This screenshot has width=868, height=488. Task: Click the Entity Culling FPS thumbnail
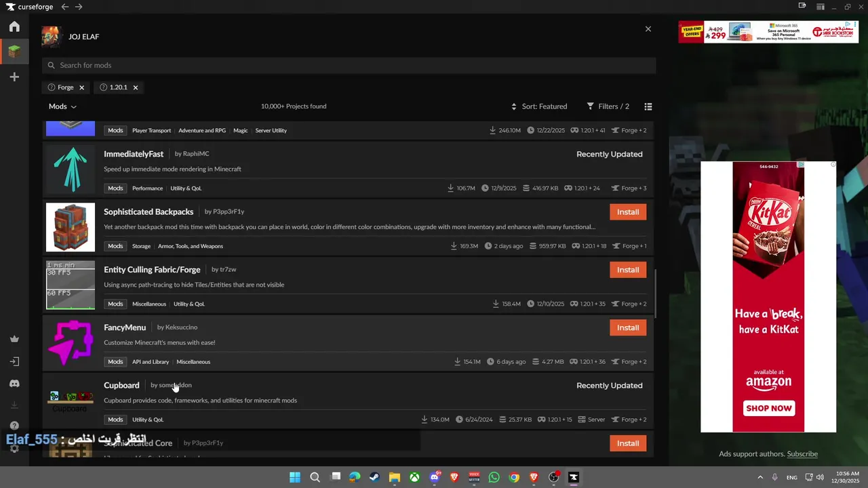pos(71,285)
